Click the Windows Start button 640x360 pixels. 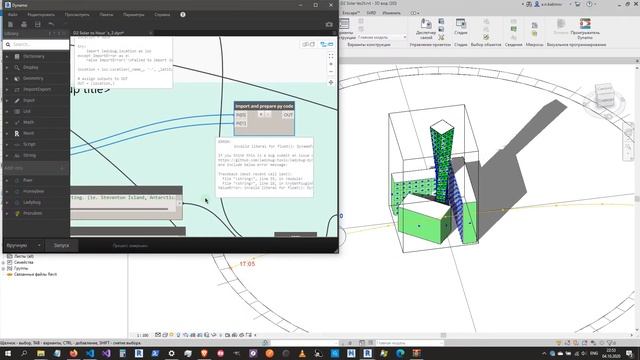tap(7, 353)
